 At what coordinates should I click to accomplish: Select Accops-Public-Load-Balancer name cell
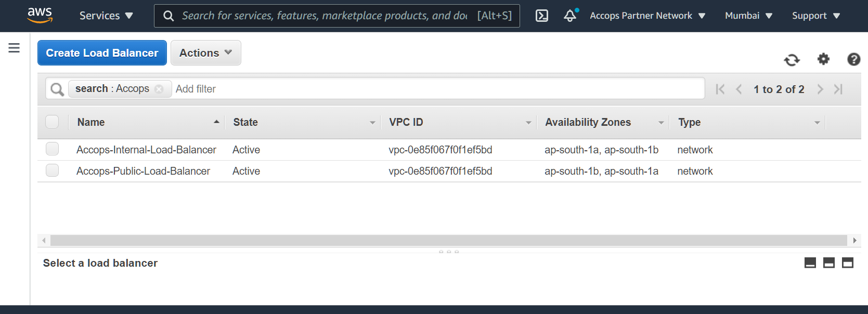pyautogui.click(x=143, y=171)
